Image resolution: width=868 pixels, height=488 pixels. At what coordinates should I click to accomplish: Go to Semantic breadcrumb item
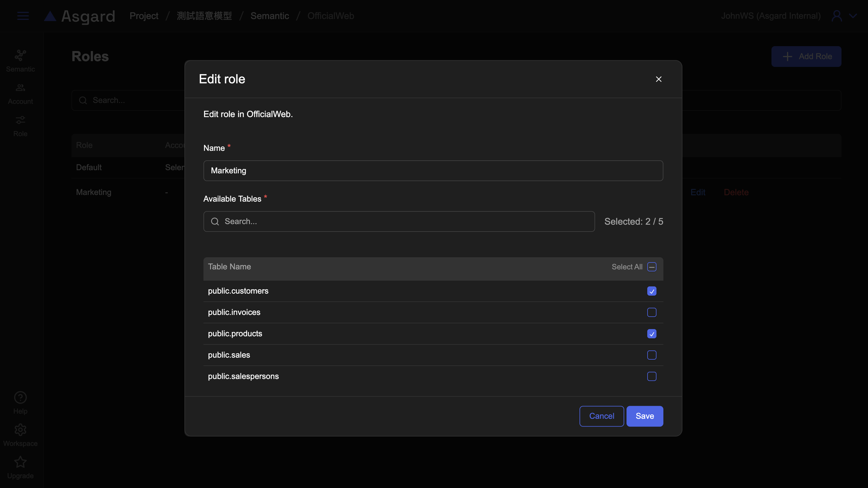tap(269, 16)
